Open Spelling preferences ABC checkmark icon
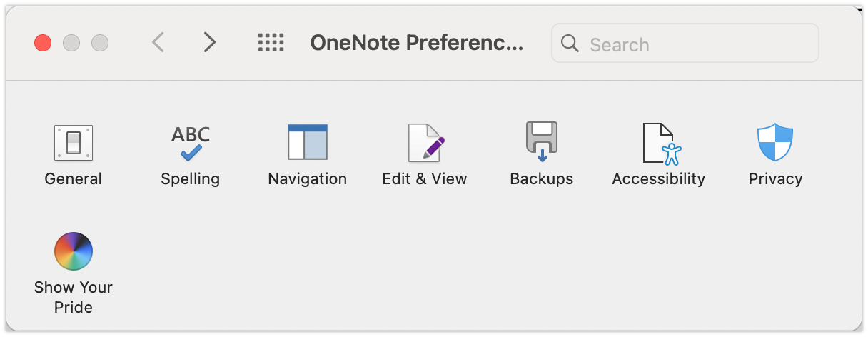 (191, 143)
